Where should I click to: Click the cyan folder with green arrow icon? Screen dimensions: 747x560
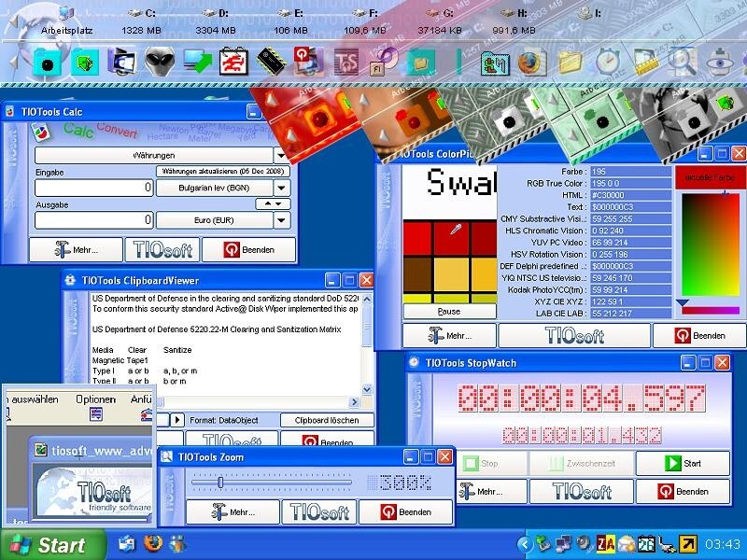click(x=85, y=63)
